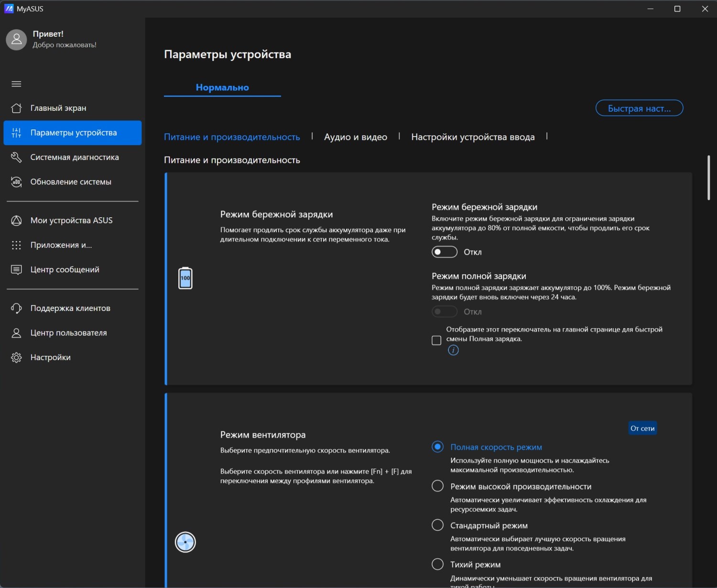Open Главный экран via home icon
717x588 pixels.
[16, 108]
